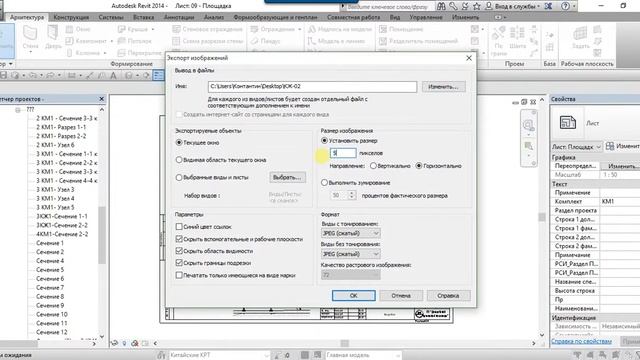This screenshot has height=360, width=640.
Task: Click the Помещение room tool icon
Action: [x=383, y=29]
